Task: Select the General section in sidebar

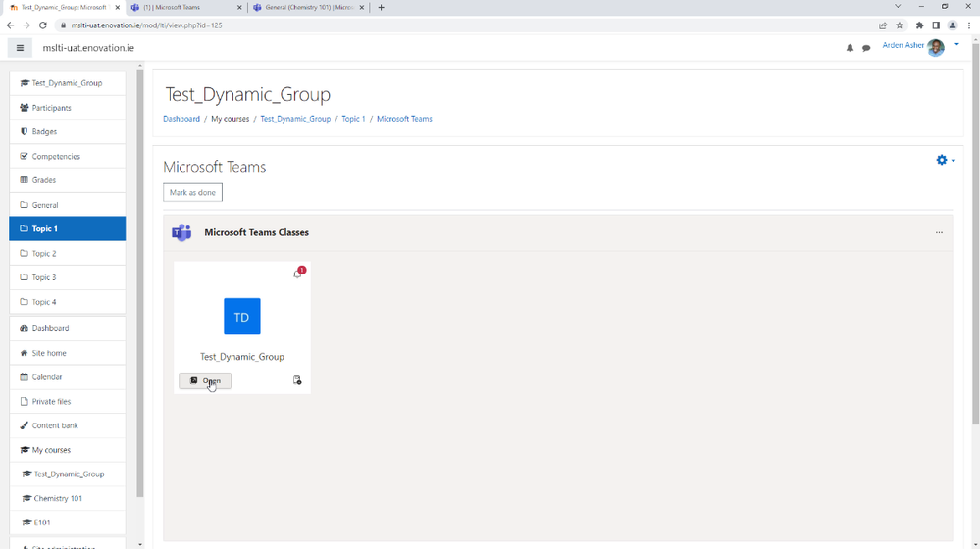Action: click(68, 205)
